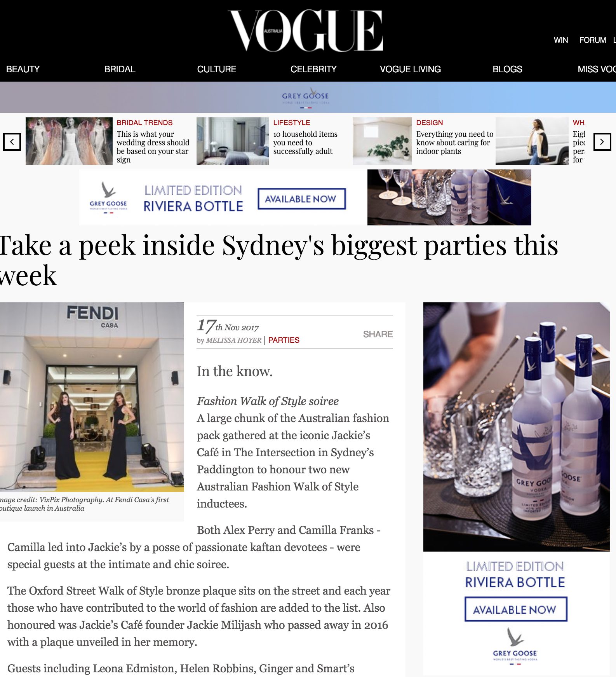Image resolution: width=616 pixels, height=677 pixels.
Task: Open Vogue Living from navigation
Action: click(411, 69)
